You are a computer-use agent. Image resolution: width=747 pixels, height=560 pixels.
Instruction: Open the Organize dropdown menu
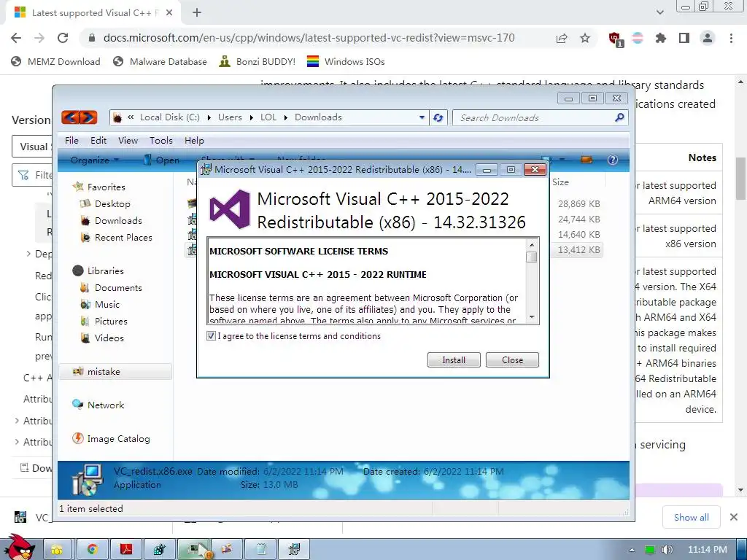94,160
